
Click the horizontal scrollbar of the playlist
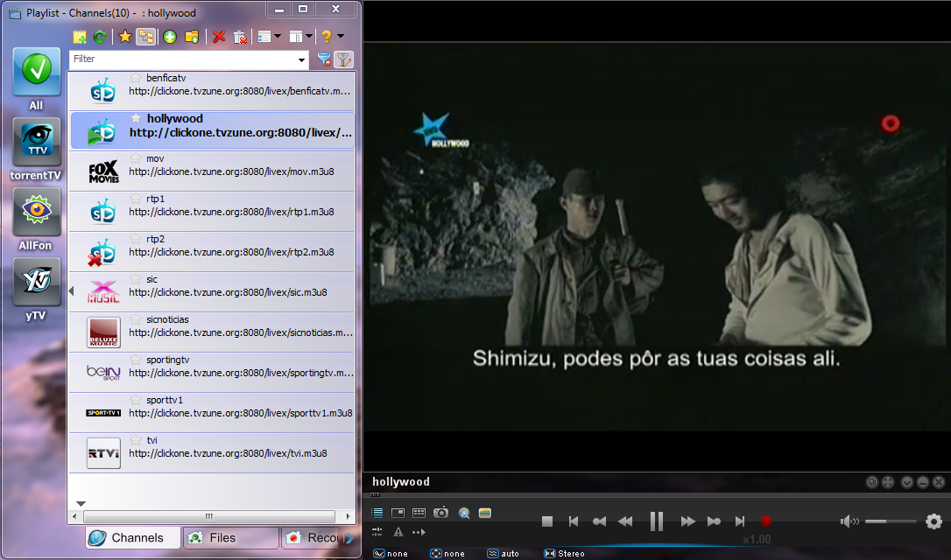coord(209,516)
